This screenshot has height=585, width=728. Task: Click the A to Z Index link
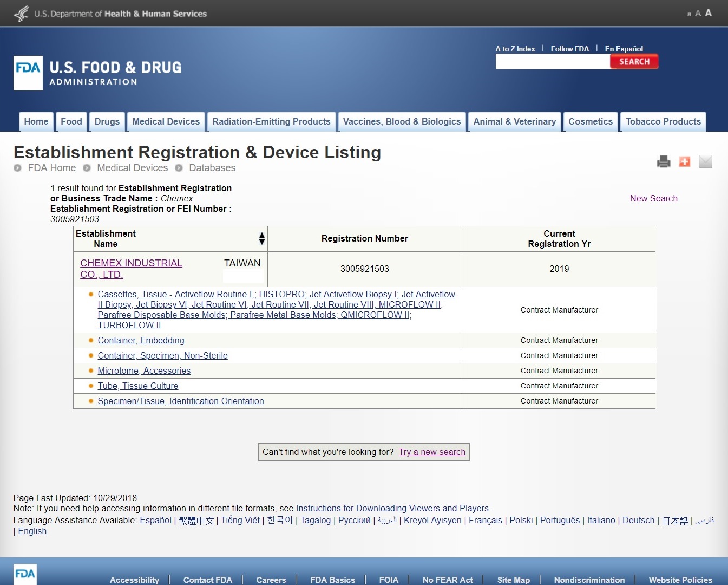tap(515, 49)
